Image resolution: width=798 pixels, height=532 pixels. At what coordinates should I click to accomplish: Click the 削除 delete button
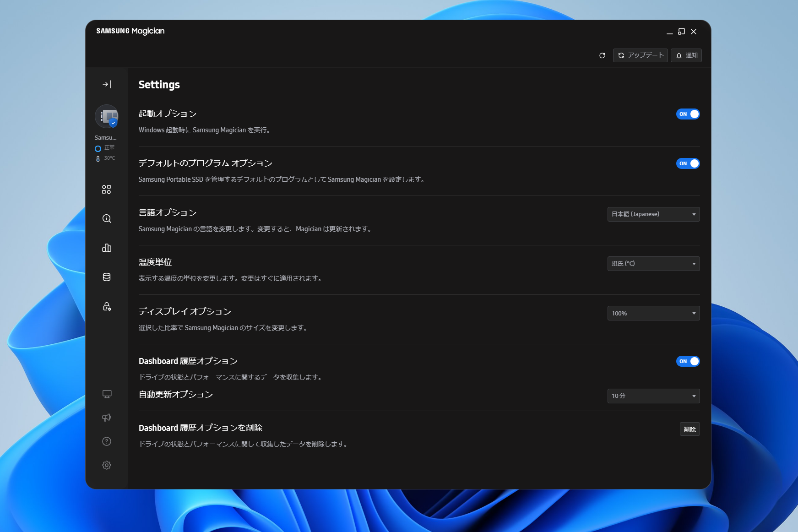coord(689,429)
